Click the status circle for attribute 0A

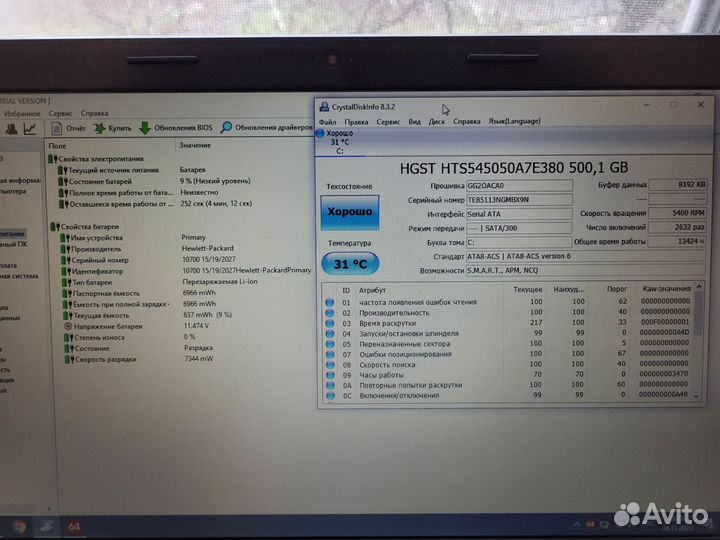(330, 386)
